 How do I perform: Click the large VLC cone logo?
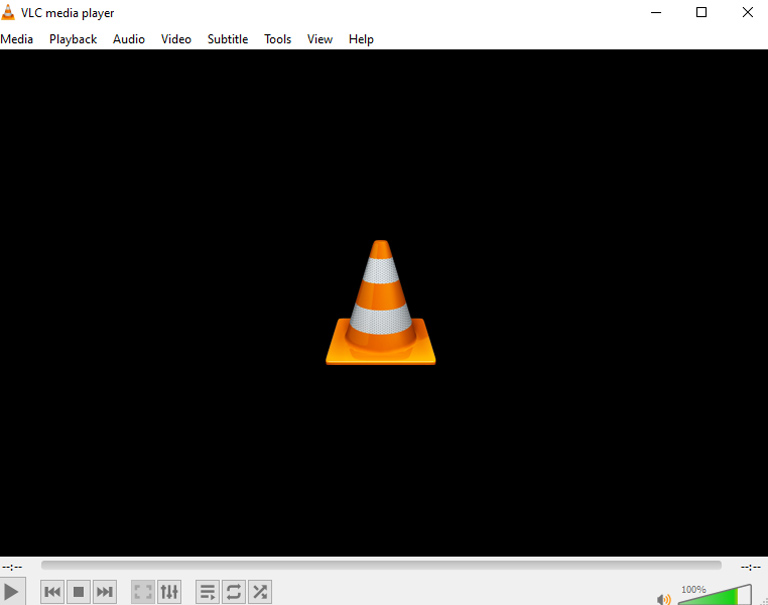pyautogui.click(x=381, y=302)
